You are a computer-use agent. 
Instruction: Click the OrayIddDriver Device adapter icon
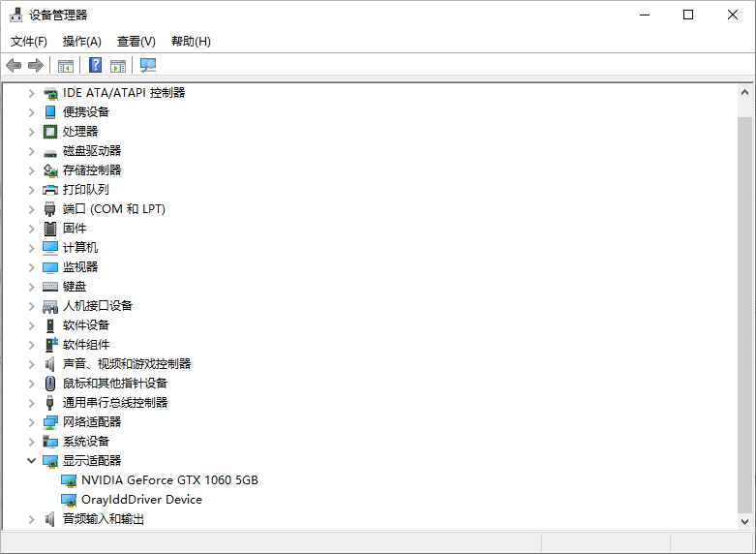pos(69,500)
